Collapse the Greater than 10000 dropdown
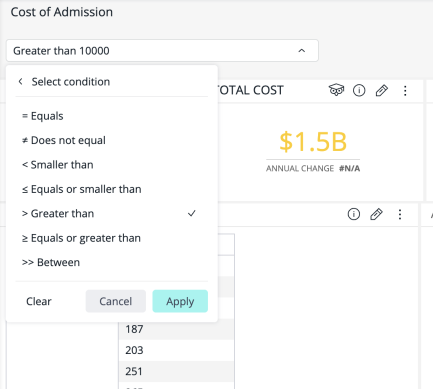Image resolution: width=433 pixels, height=389 pixels. coord(301,51)
